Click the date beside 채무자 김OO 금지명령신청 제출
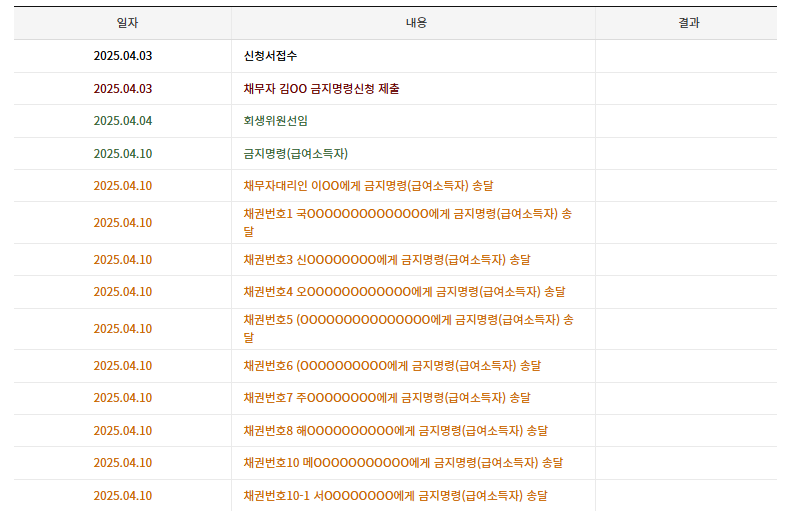This screenshot has height=521, width=791. click(123, 89)
